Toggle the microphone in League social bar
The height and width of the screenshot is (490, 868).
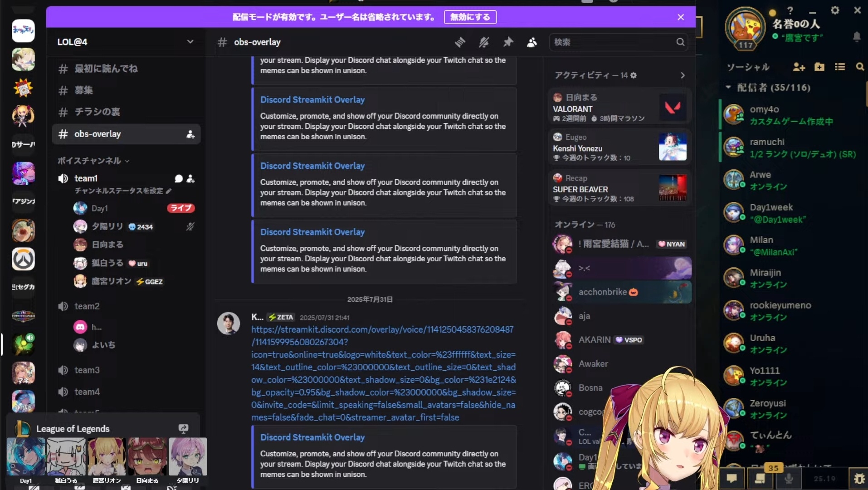(789, 479)
